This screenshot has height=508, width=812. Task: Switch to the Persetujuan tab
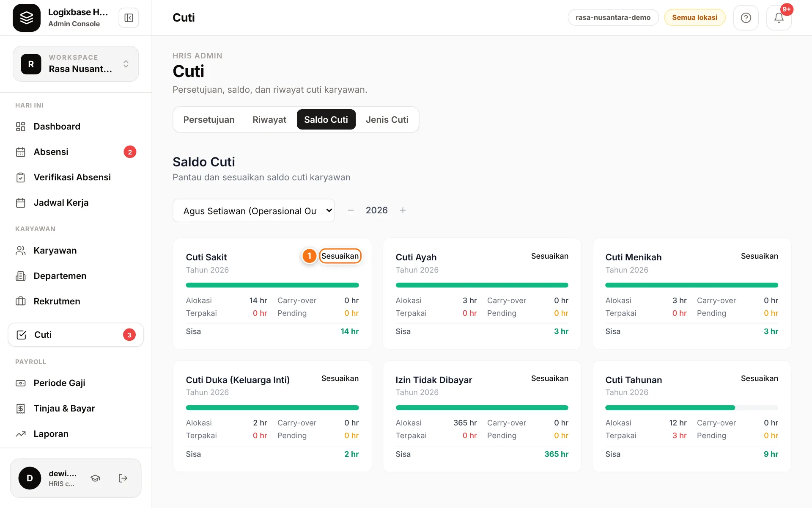209,120
